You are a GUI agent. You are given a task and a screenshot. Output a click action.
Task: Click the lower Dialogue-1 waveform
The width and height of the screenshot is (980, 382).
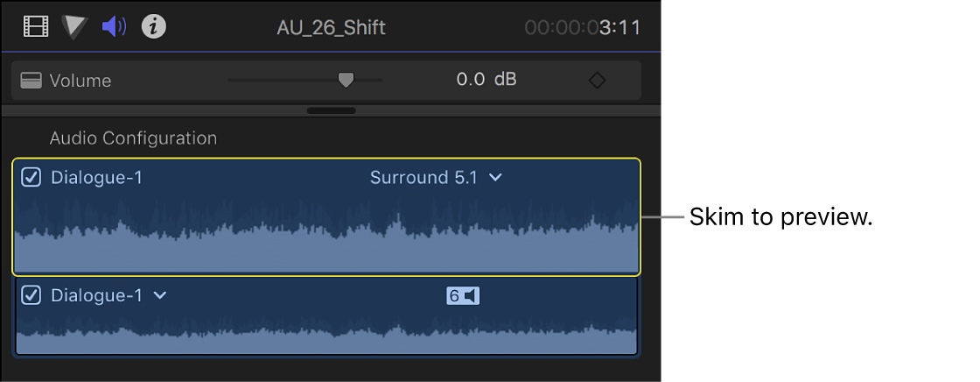(325, 337)
